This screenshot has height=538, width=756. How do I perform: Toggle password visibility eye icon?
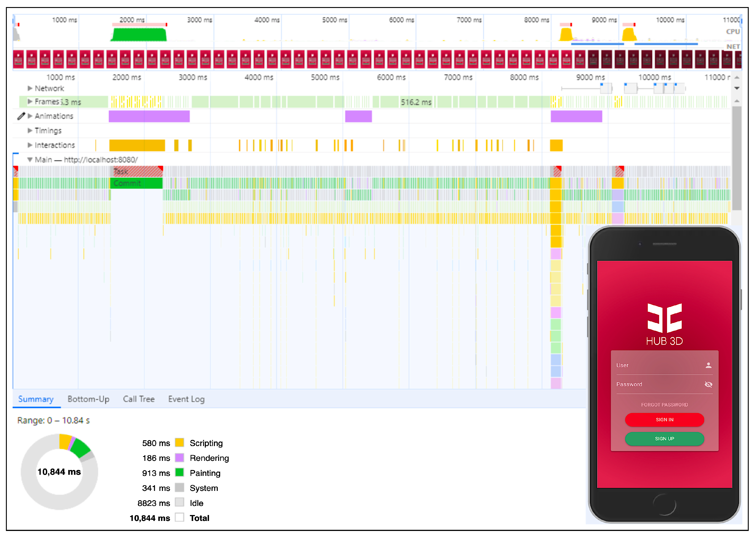(x=708, y=384)
